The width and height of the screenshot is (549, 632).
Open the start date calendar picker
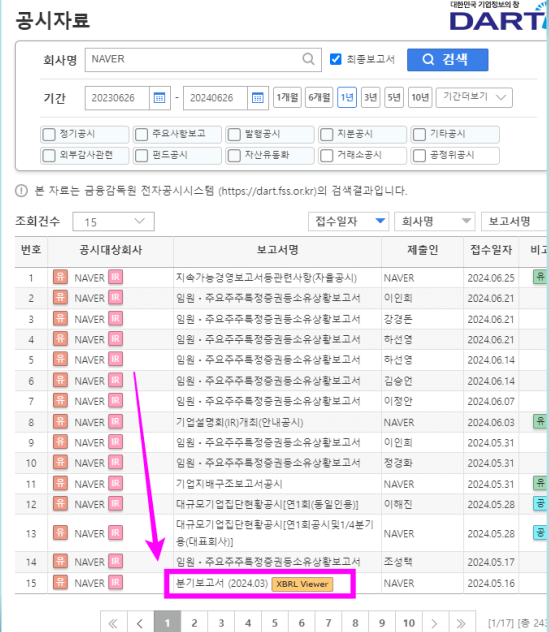(160, 98)
